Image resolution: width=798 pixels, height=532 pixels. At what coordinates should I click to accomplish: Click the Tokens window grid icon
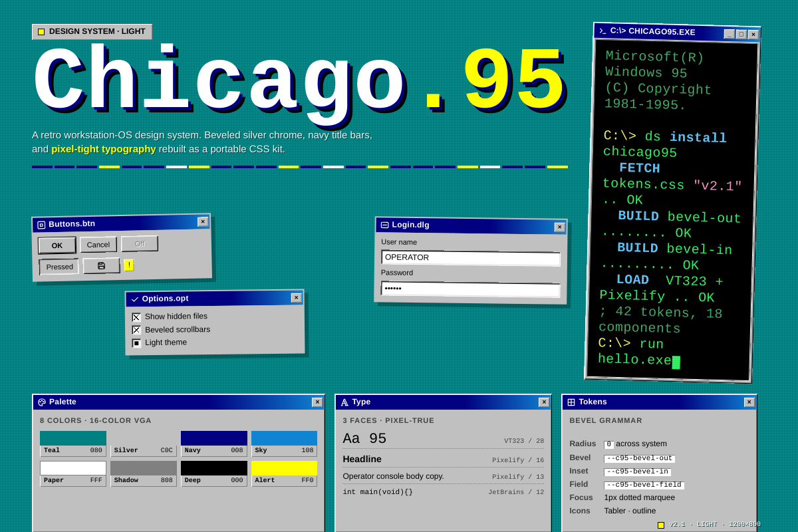571,402
